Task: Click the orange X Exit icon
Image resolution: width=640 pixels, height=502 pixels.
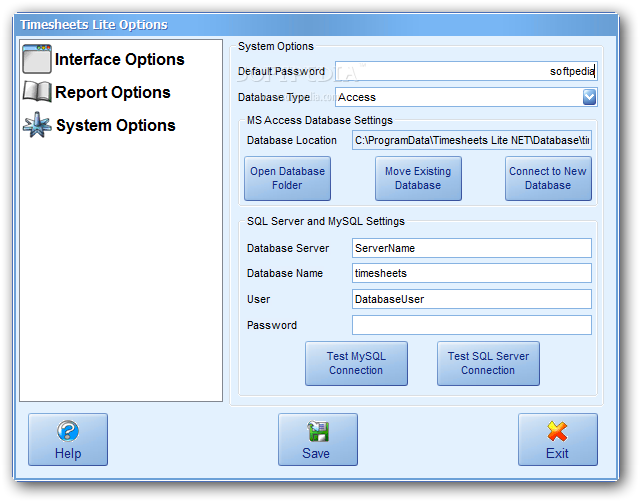Action: [557, 431]
